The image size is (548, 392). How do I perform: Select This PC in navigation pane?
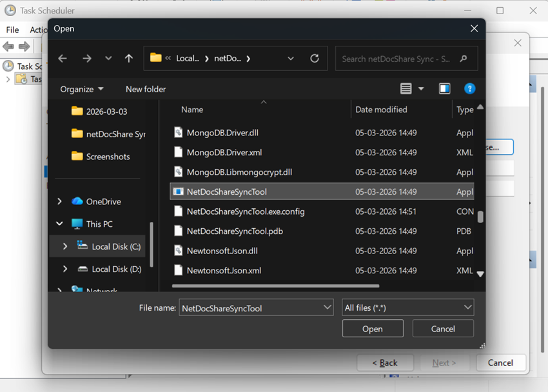point(92,224)
